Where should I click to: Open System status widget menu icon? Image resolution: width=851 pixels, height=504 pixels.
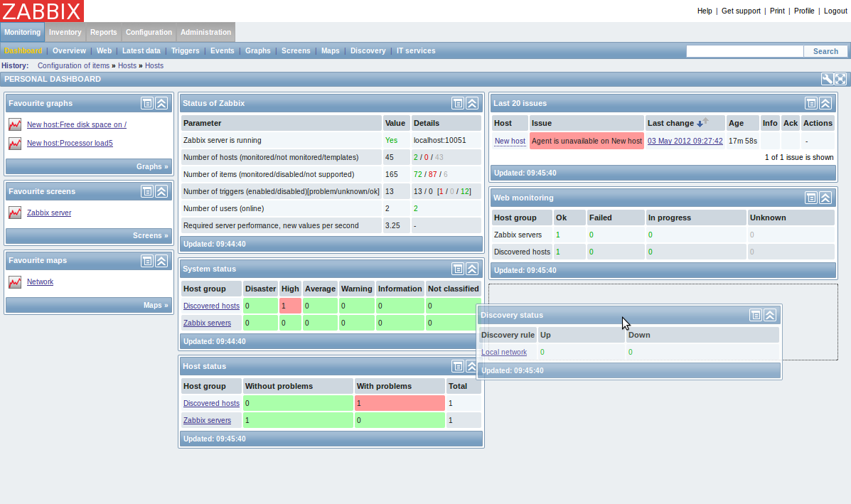pyautogui.click(x=458, y=269)
